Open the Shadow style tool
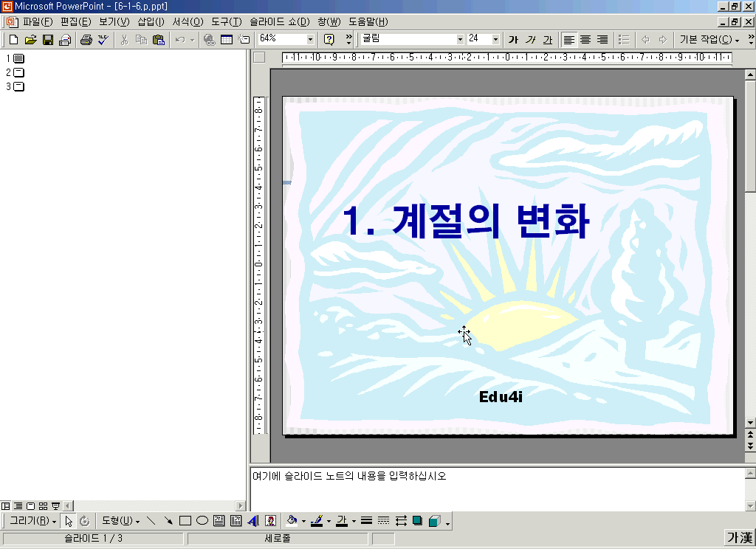This screenshot has width=756, height=549. point(418,521)
